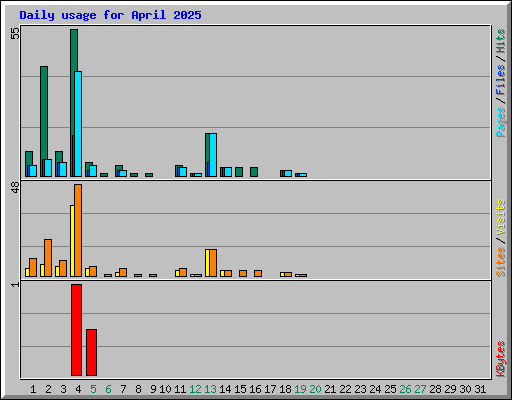Screen dimensions: 512x400
Task: Click the red KBytes bar for day 4
Action: [x=76, y=330]
